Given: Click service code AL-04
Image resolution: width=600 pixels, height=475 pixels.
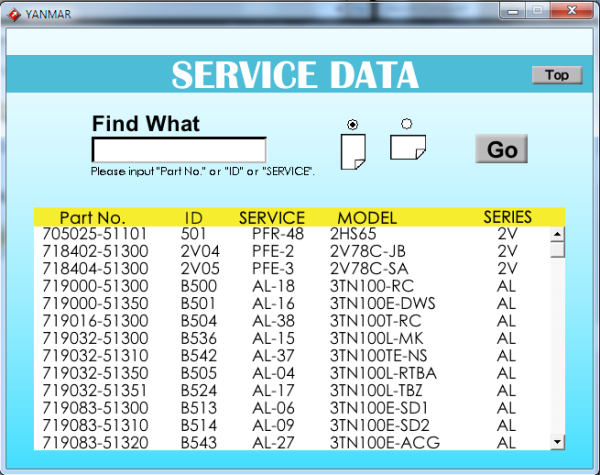Looking at the screenshot, I should point(273,373).
